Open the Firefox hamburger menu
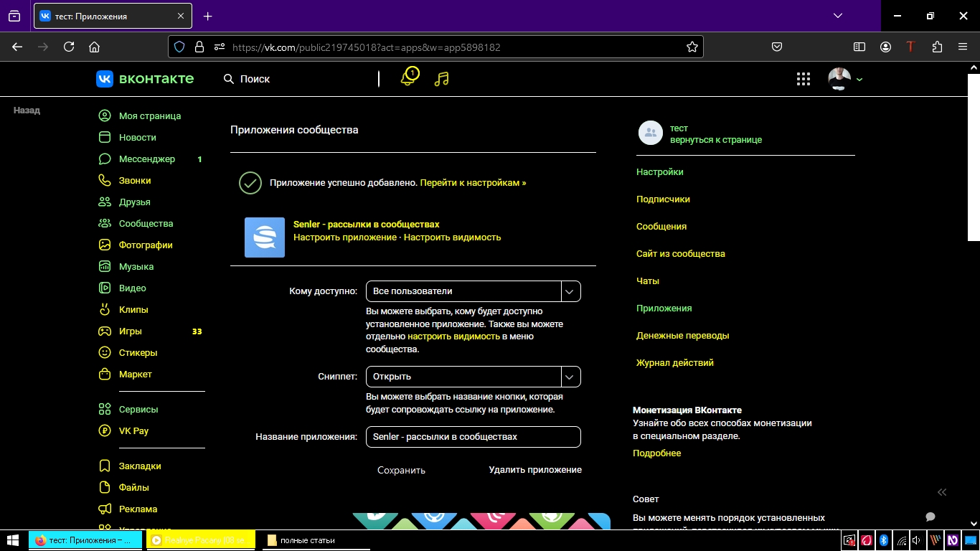This screenshot has height=551, width=980. tap(963, 47)
